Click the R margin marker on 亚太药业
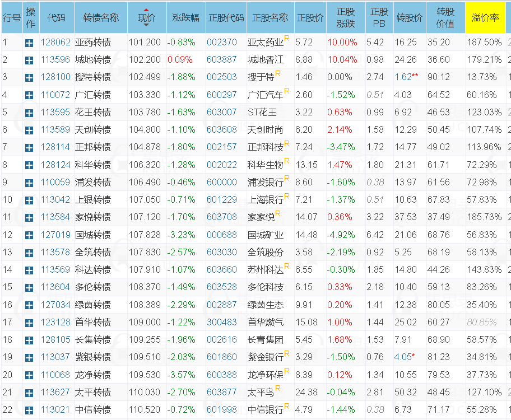 pyautogui.click(x=287, y=38)
